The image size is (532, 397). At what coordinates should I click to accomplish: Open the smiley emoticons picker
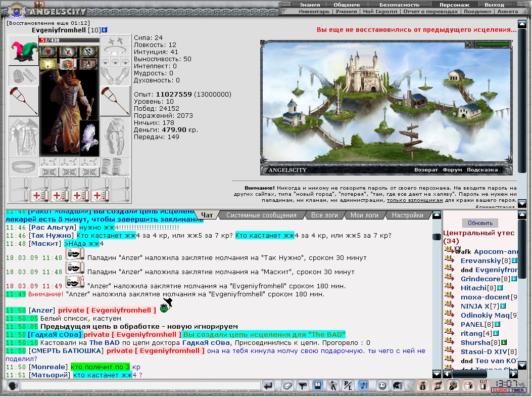(382, 386)
